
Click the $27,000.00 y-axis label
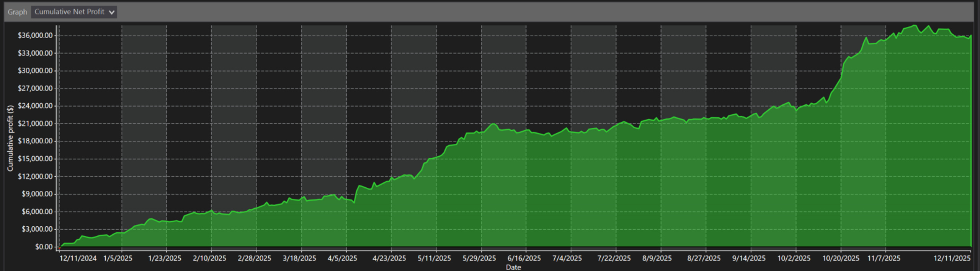click(35, 88)
